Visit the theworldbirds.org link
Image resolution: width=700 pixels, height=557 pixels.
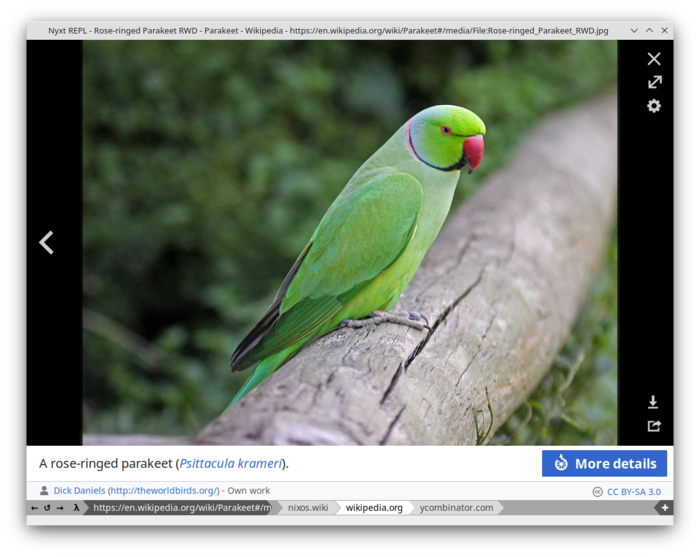(163, 491)
